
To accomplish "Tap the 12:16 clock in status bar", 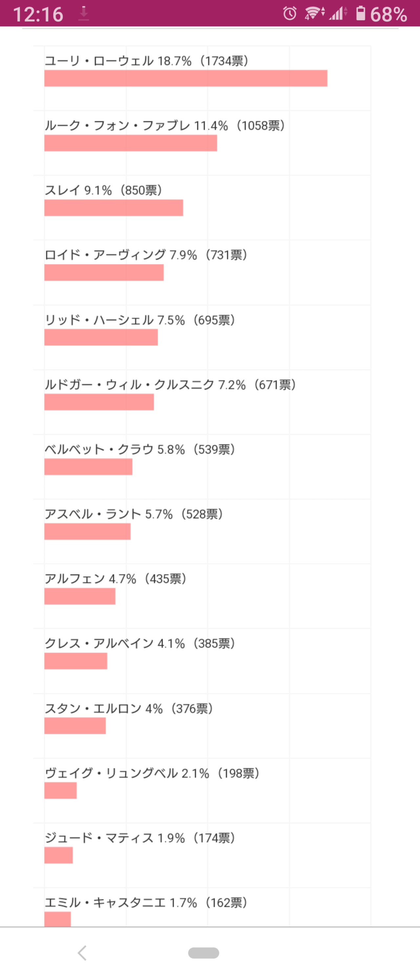I will point(38,14).
